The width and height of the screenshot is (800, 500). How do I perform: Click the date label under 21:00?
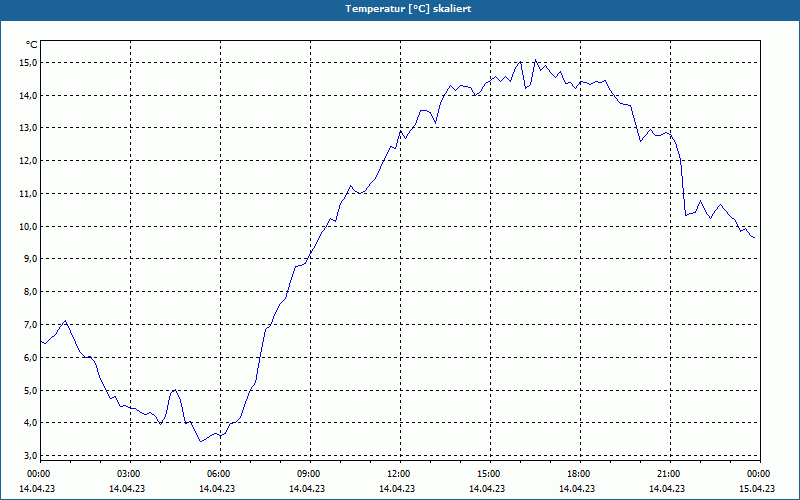(667, 488)
